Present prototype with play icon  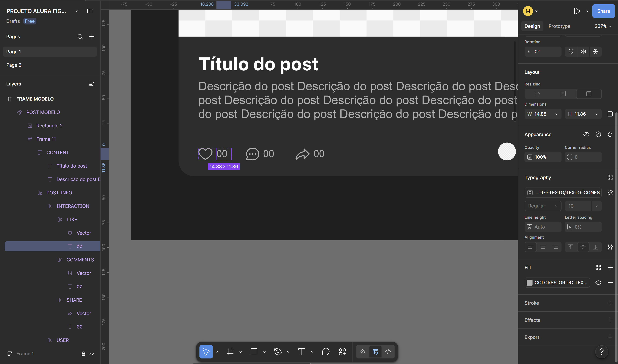click(x=577, y=11)
